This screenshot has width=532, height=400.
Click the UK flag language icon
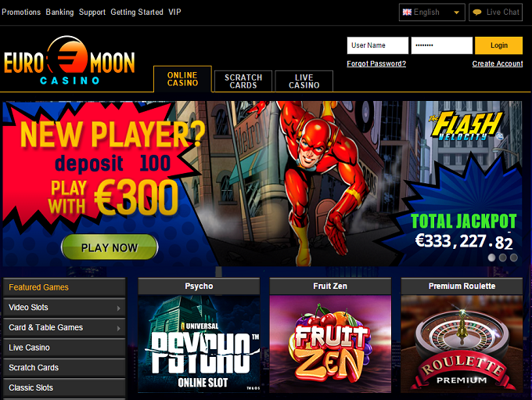(407, 13)
